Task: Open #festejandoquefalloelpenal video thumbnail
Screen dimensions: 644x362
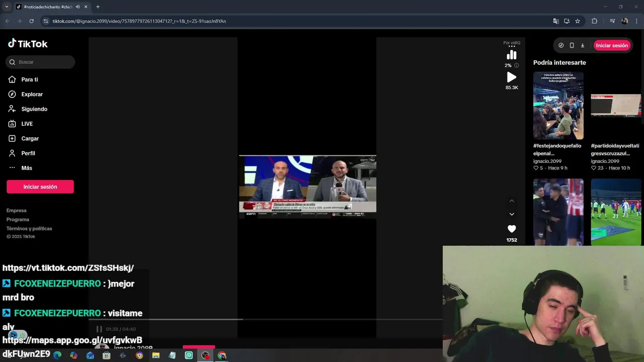Action: click(x=558, y=106)
